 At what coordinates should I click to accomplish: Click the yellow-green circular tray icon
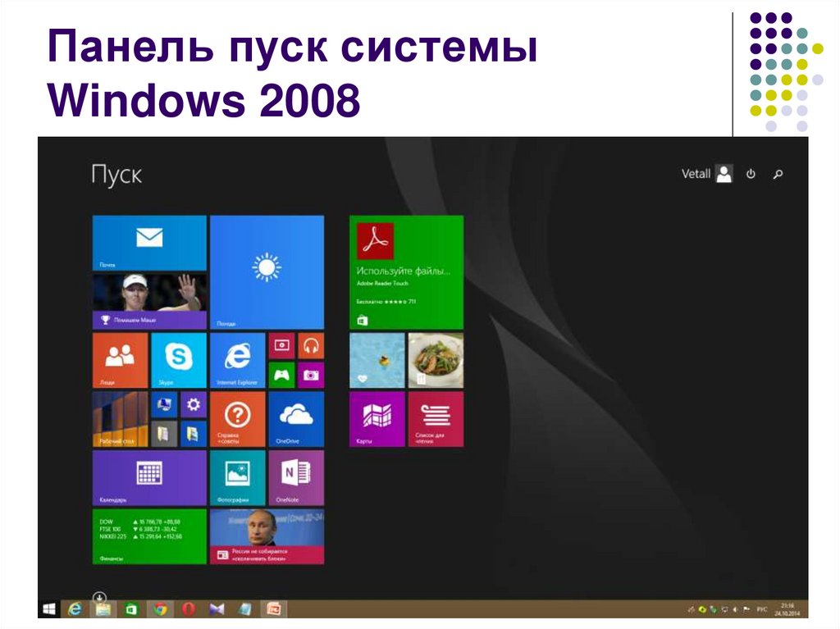click(702, 609)
